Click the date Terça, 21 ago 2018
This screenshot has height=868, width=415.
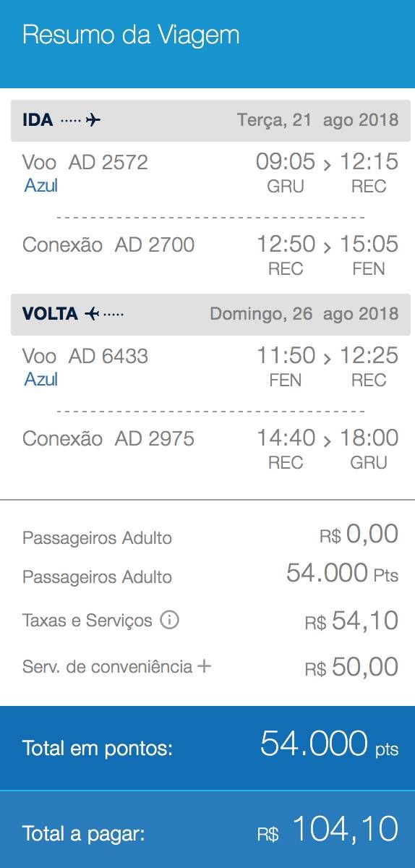318,120
